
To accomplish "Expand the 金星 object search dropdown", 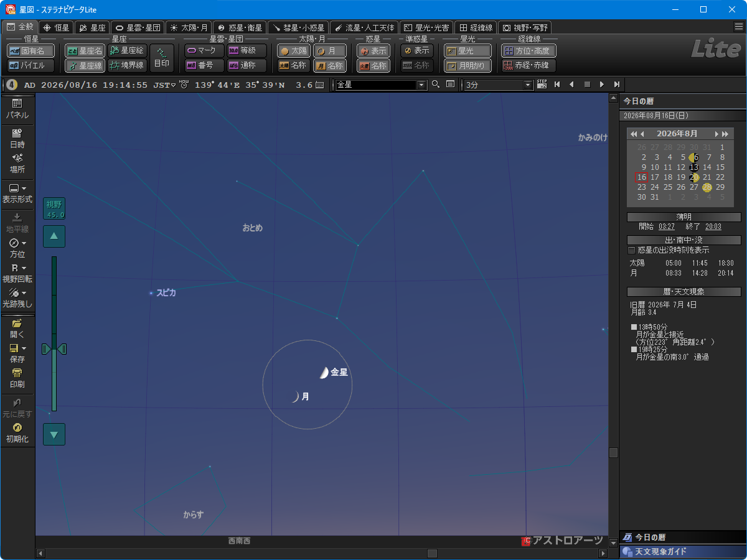I will 421,85.
